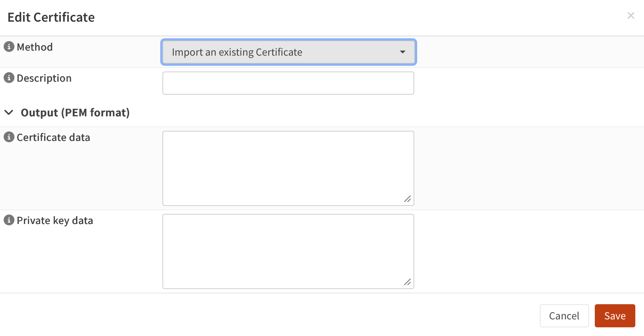Screen dimensions: 644x336
Task: Click the Private key textarea resize handle
Action: pyautogui.click(x=407, y=282)
